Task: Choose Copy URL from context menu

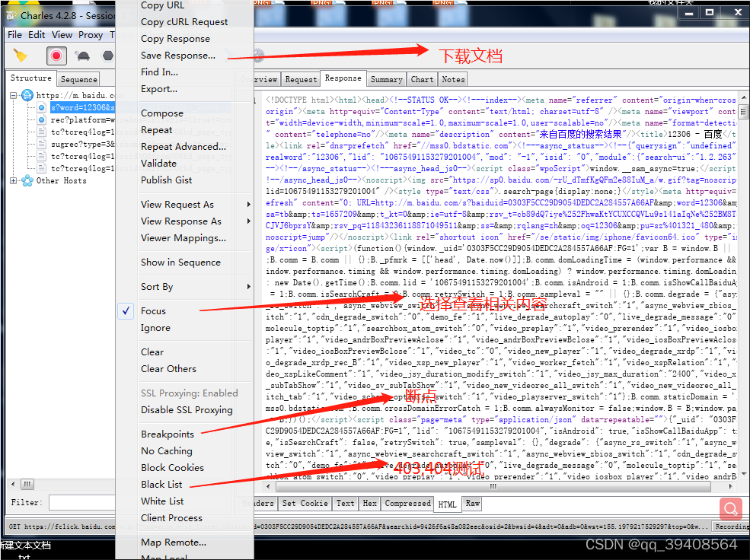Action: tap(162, 6)
